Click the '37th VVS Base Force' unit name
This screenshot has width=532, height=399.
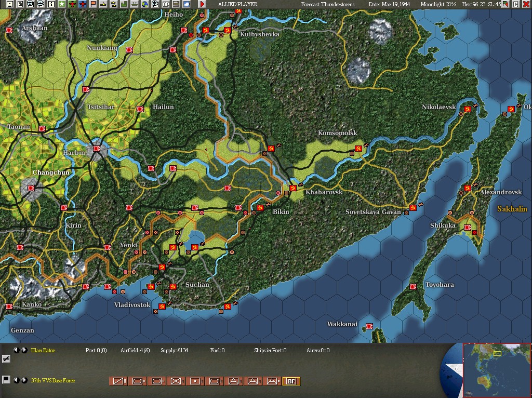[x=53, y=380]
